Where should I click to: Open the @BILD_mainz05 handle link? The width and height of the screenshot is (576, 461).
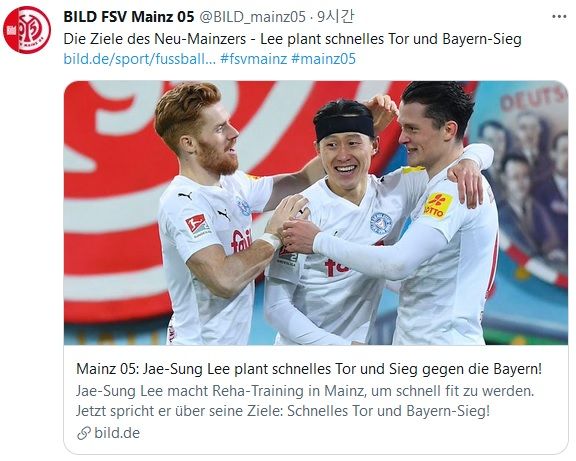coord(252,17)
